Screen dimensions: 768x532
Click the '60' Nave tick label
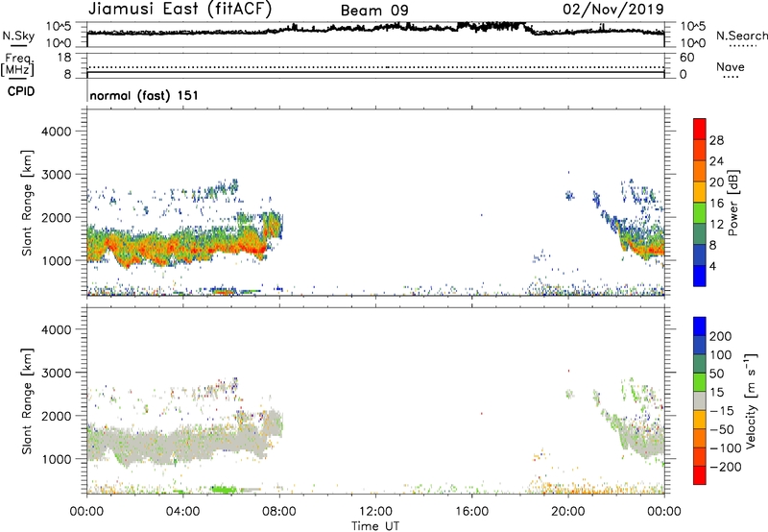686,58
